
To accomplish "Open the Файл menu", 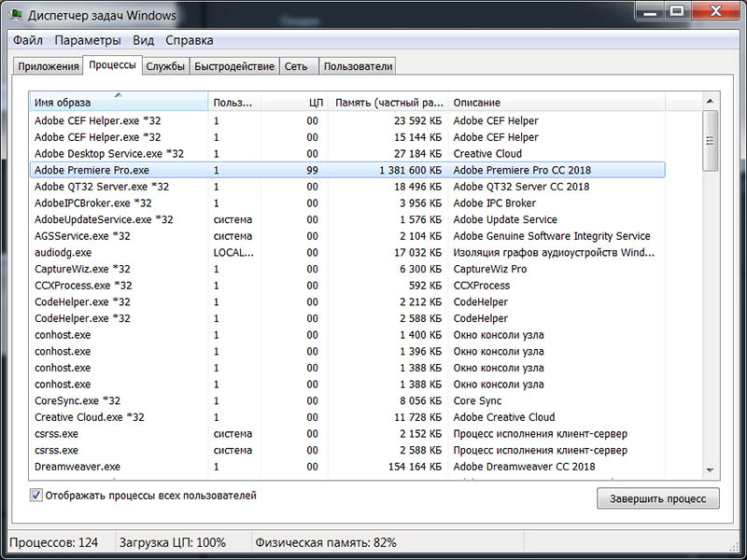I will point(28,40).
